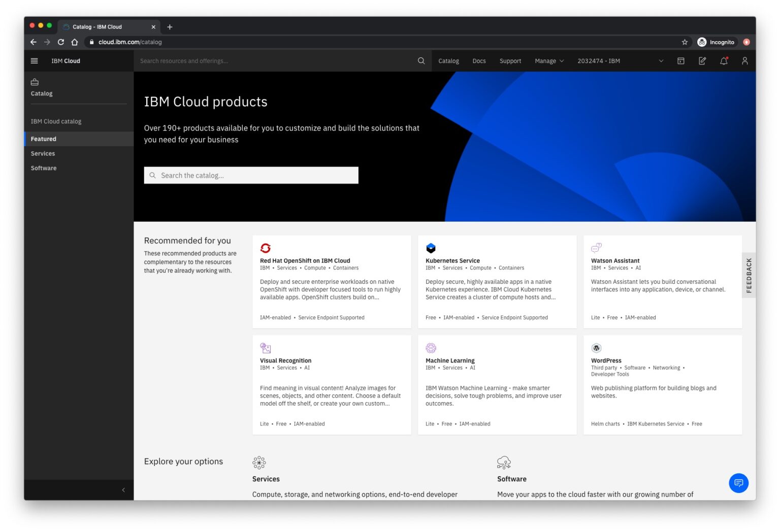Collapse the left sidebar with chevron
780x532 pixels.
click(123, 490)
